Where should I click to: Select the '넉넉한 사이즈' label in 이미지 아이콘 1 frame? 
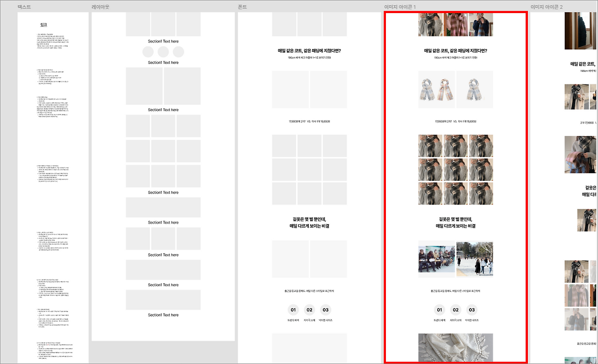[472, 321]
